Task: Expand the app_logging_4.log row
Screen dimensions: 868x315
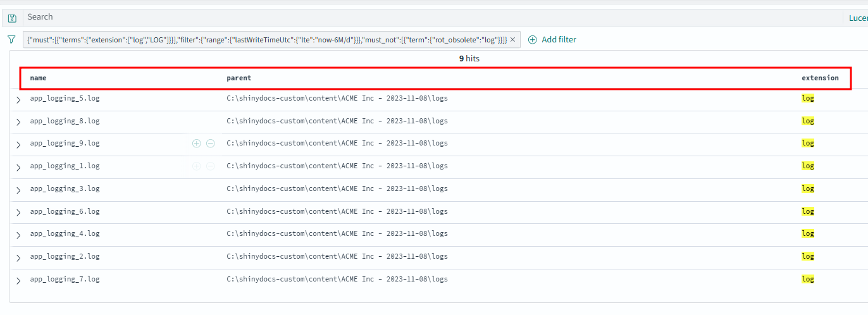Action: (18, 235)
